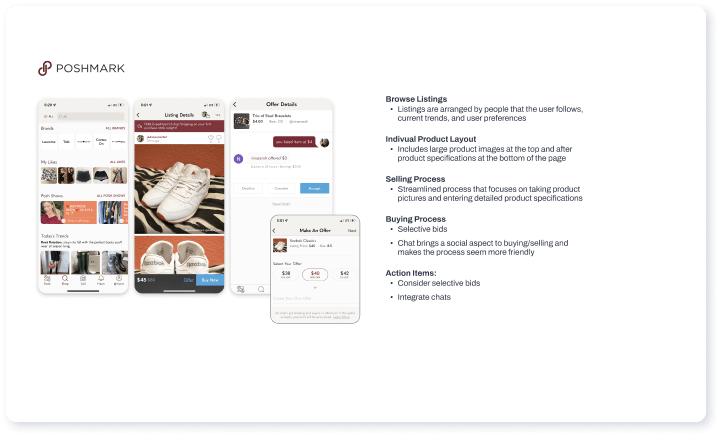Select the Lancome brand tile
The height and width of the screenshot is (436, 720).
(x=49, y=142)
